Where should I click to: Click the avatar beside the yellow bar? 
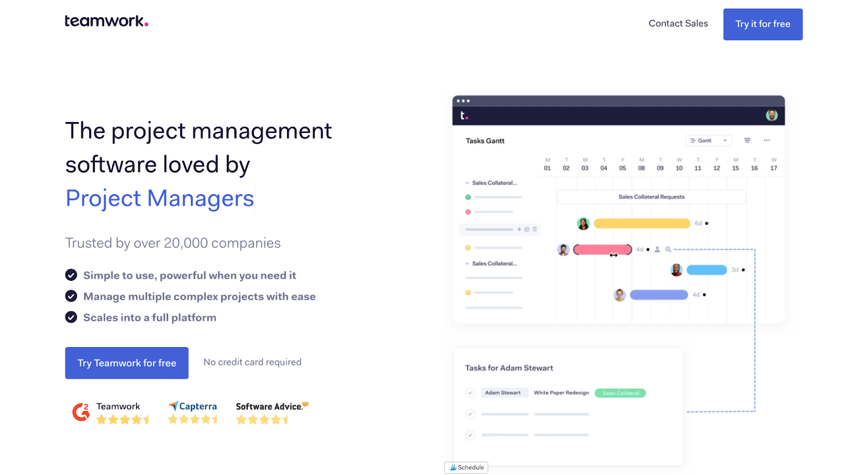point(583,223)
